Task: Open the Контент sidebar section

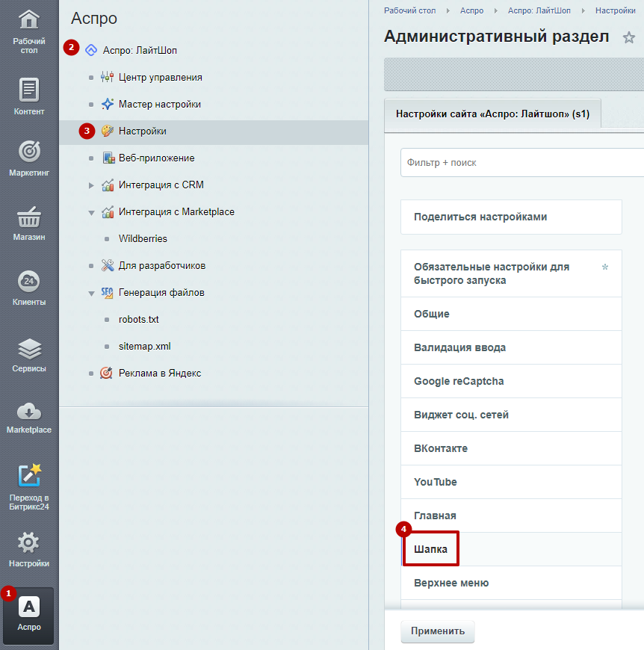Action: (x=29, y=96)
